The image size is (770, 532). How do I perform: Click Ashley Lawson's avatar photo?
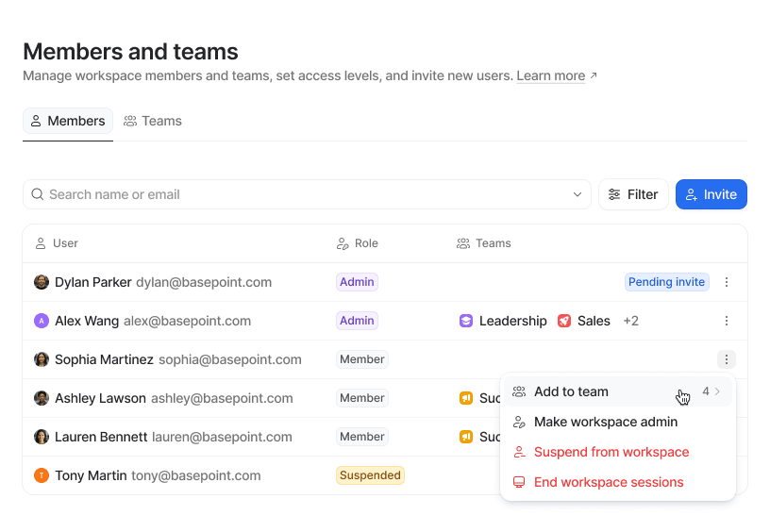click(42, 398)
